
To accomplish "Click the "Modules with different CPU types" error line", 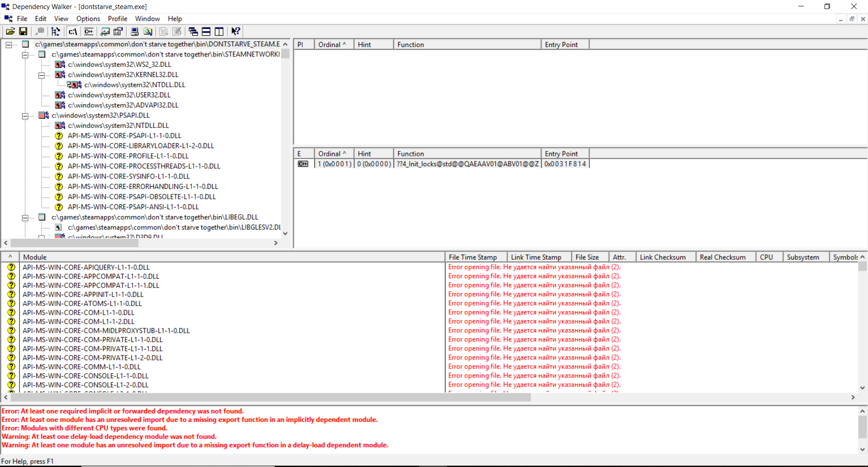I will click(x=85, y=428).
